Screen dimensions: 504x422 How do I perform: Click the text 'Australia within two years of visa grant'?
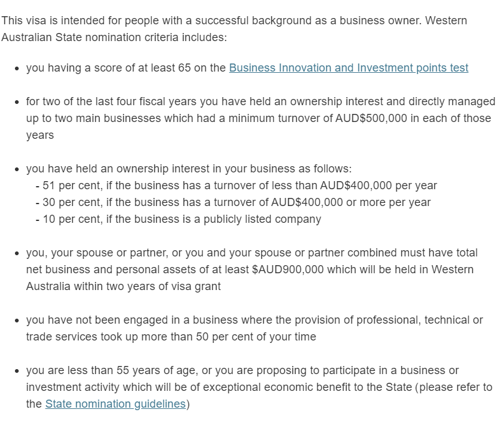[x=123, y=286]
